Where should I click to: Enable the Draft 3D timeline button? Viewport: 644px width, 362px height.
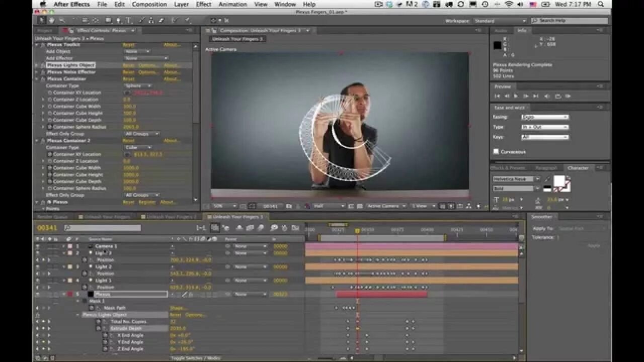click(226, 228)
